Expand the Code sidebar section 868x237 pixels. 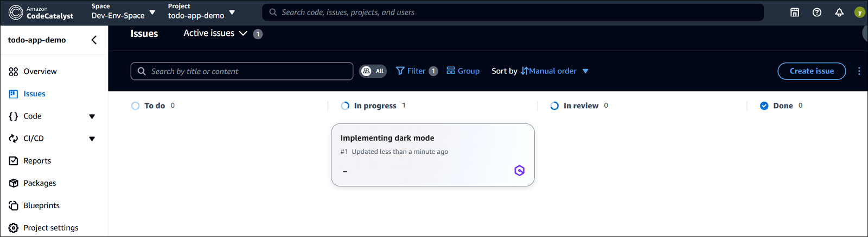92,116
